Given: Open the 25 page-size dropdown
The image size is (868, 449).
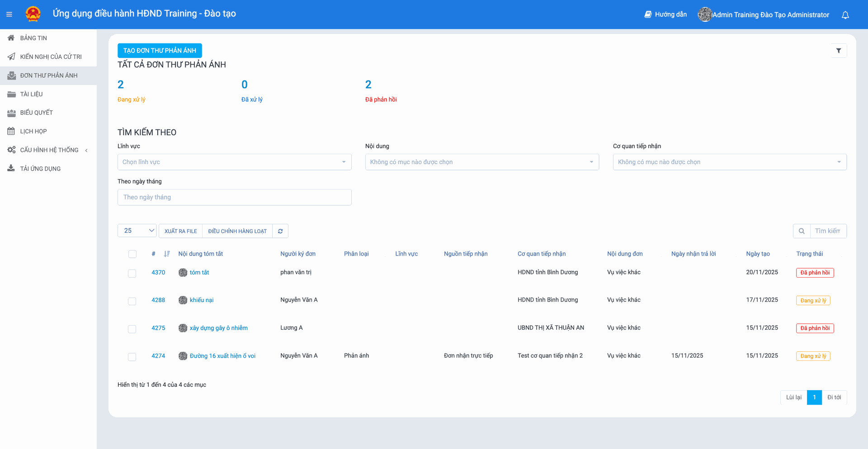Looking at the screenshot, I should [x=137, y=231].
